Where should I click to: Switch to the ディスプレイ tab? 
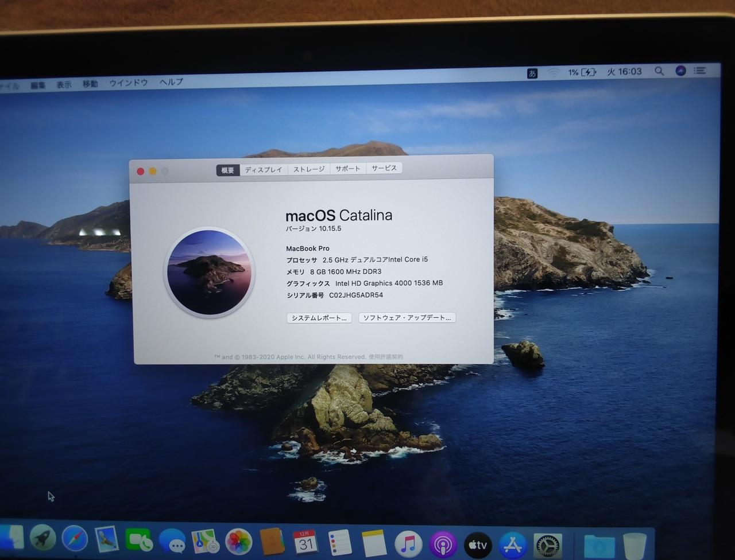point(264,170)
